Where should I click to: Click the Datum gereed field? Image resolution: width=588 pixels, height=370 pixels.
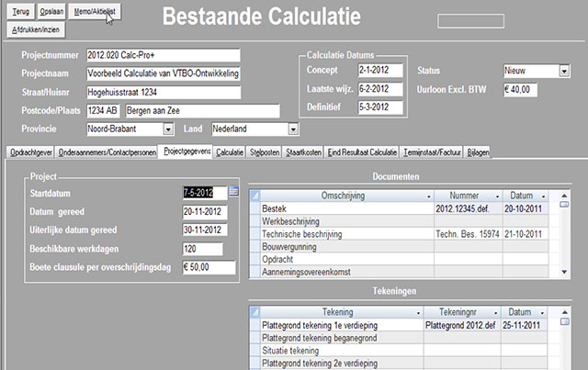tap(205, 212)
